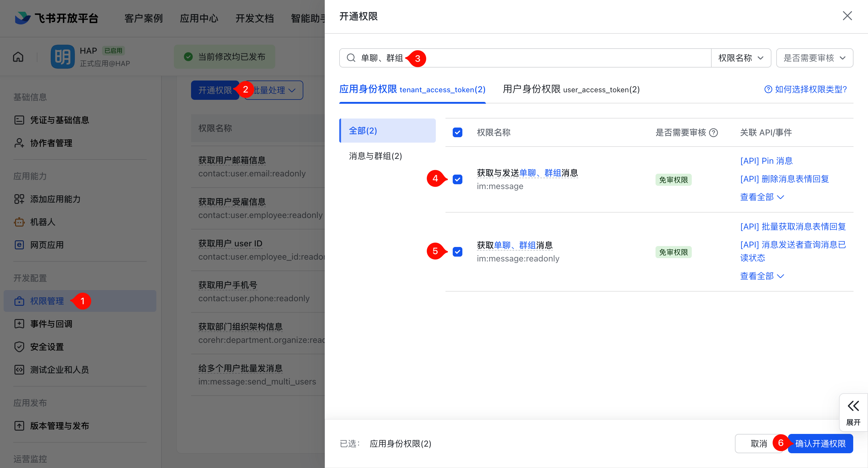868x468 pixels.
Task: Click 获取单聊、群组消息 permission name
Action: click(515, 245)
